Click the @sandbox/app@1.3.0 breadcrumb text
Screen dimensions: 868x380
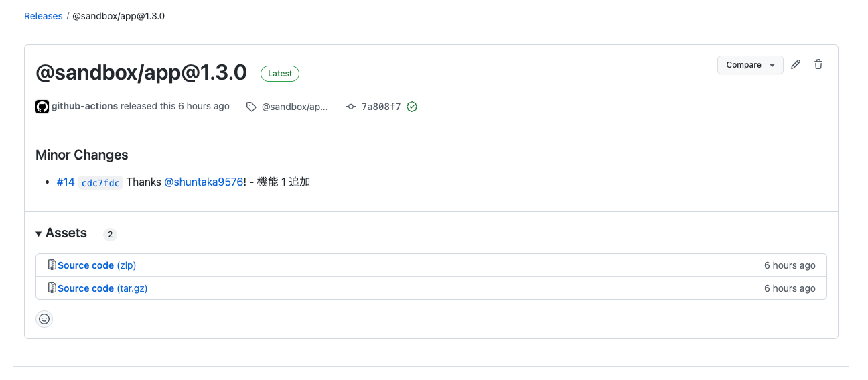click(x=119, y=16)
